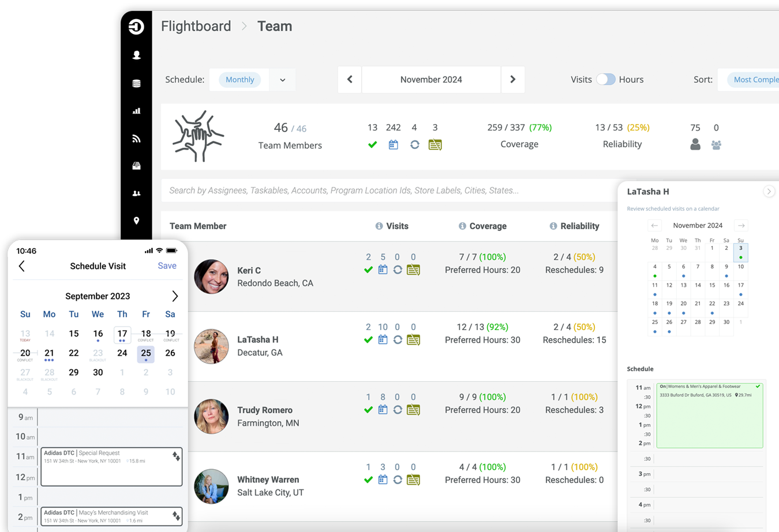
Task: Collapse the LaTasha H panel with its chevron
Action: (x=769, y=191)
